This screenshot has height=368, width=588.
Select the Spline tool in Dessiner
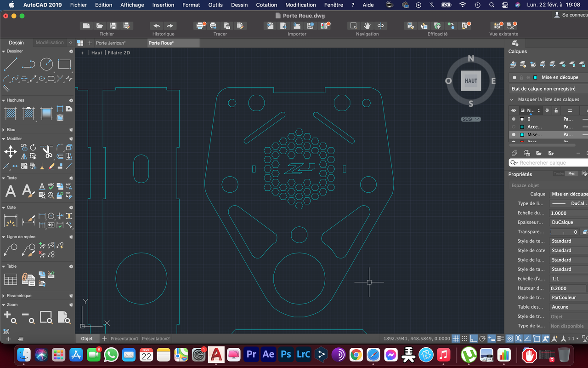(x=15, y=79)
